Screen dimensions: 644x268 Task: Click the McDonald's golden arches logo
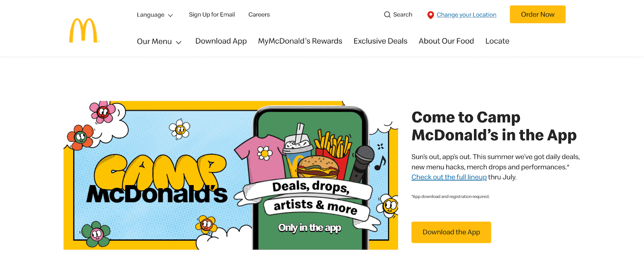pos(84,30)
